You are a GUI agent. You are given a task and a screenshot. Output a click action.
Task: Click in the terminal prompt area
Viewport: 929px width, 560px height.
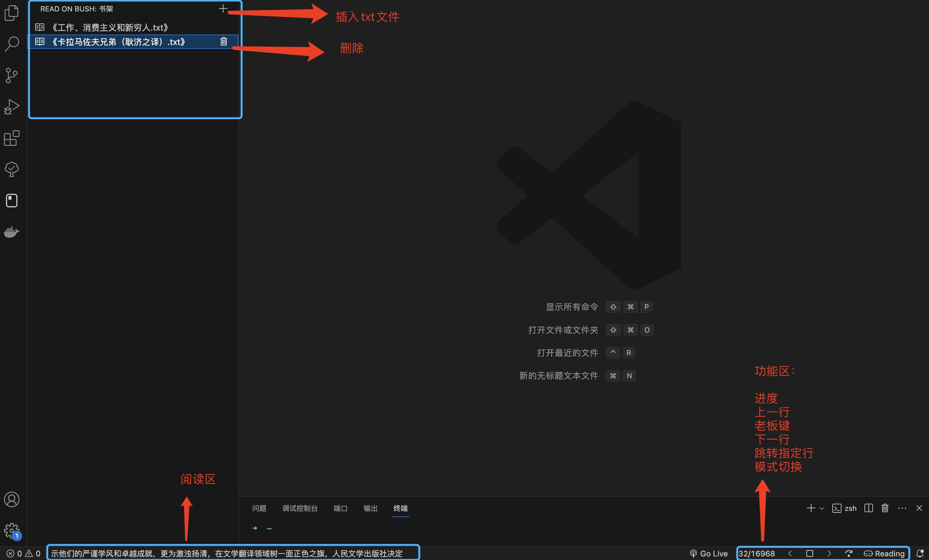(x=584, y=528)
